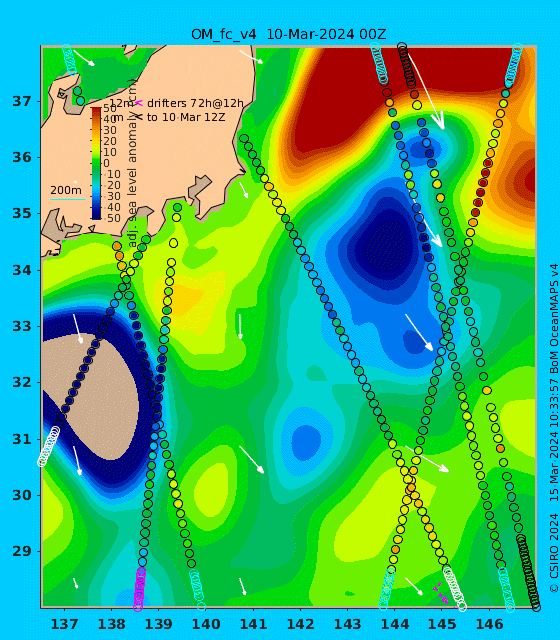Click the cyan 200m contour sample line

click(67, 200)
